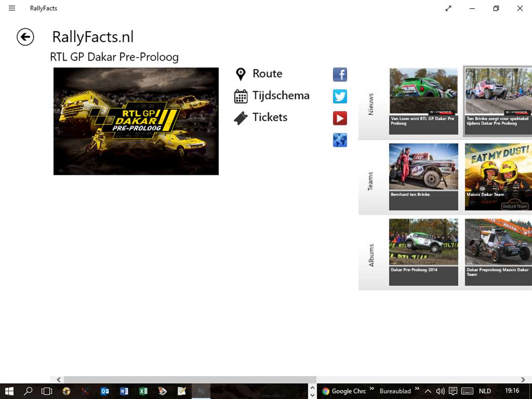Screen dimensions: 532x399
Task: Click taskbar row down arrow
Action: [x=312, y=395]
